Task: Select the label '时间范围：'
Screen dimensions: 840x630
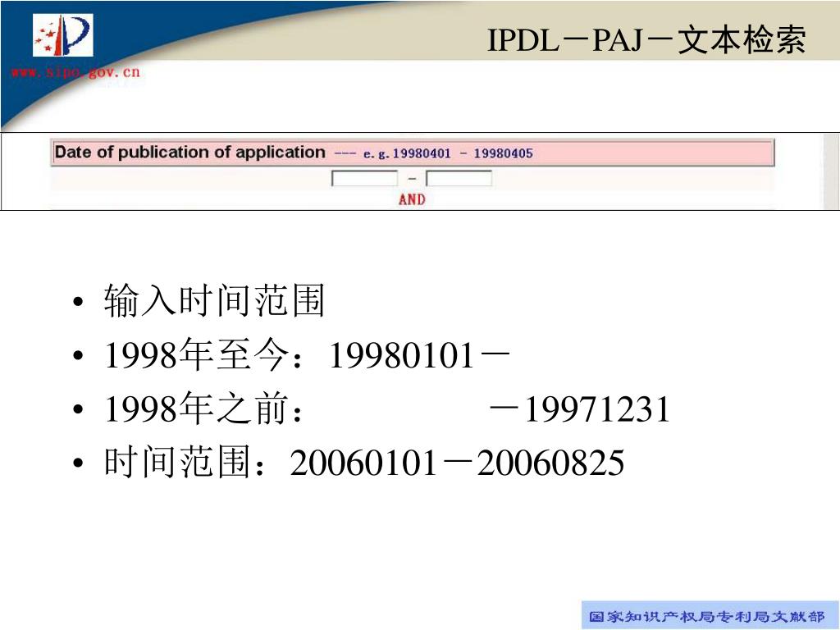Action: click(185, 463)
